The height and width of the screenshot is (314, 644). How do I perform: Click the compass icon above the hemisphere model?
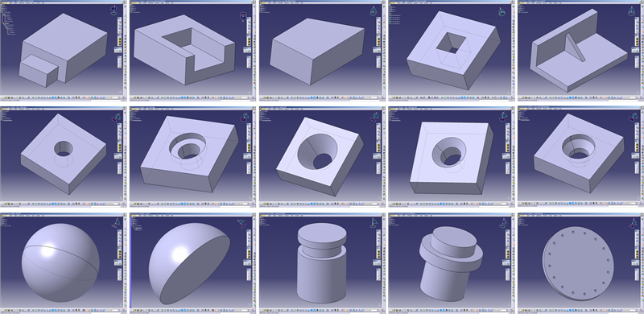(x=242, y=224)
